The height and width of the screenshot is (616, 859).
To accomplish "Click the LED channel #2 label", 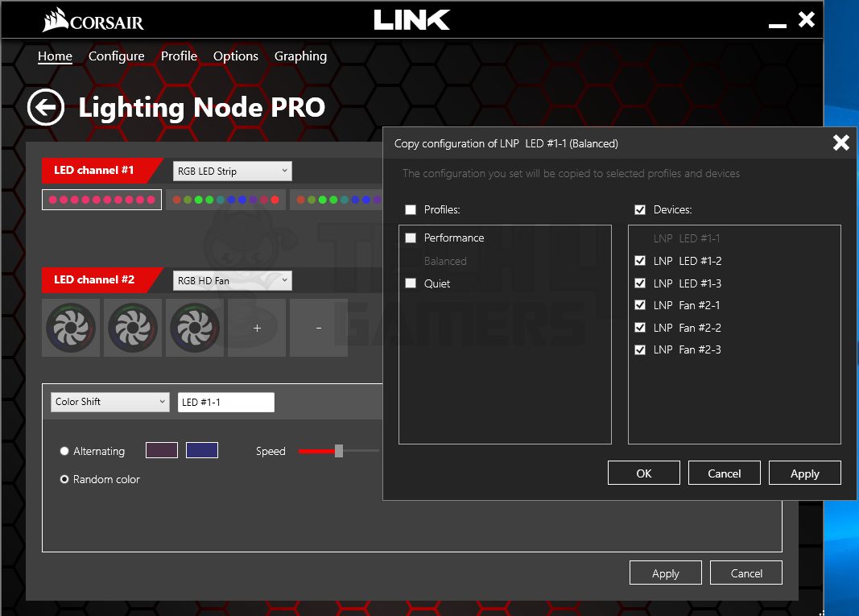I will (93, 279).
